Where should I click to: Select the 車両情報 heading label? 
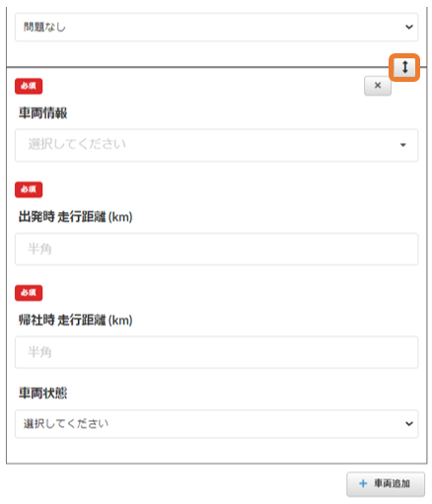[42, 113]
